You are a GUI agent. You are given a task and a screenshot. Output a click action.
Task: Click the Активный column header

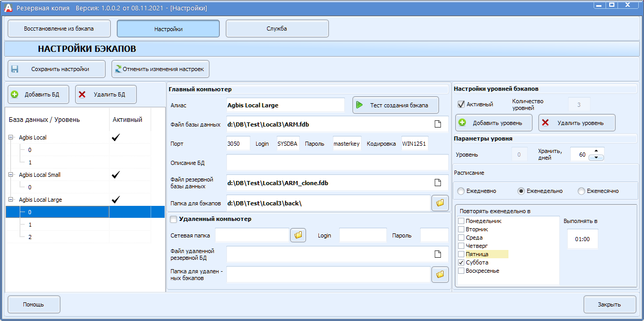pos(130,120)
